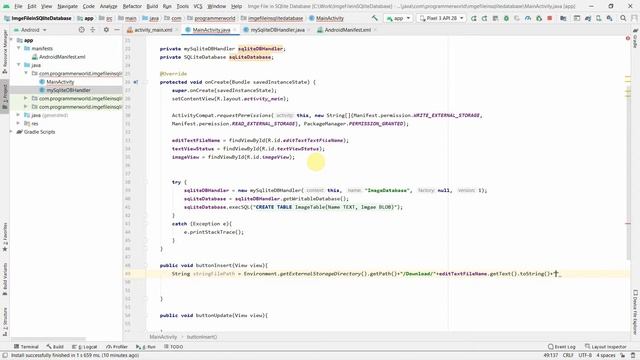Click the run gutter icon at onCreate

[x=136, y=82]
